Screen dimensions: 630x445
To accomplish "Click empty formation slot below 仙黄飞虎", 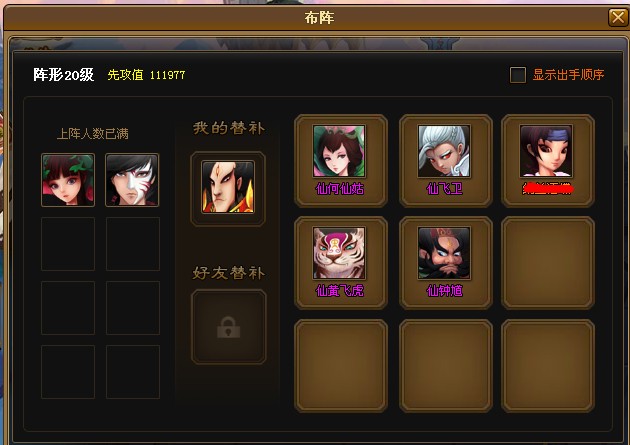I will [x=341, y=366].
